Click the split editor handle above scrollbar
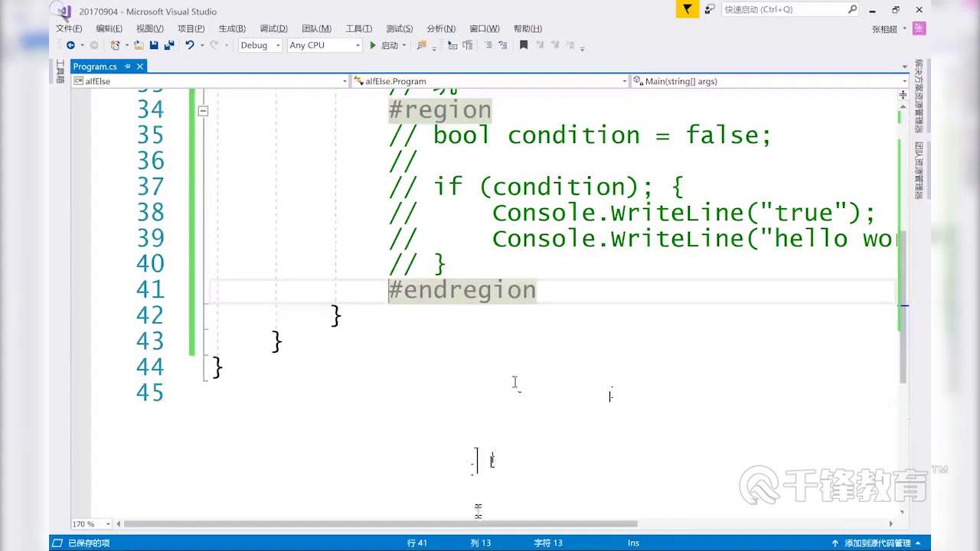 point(903,93)
